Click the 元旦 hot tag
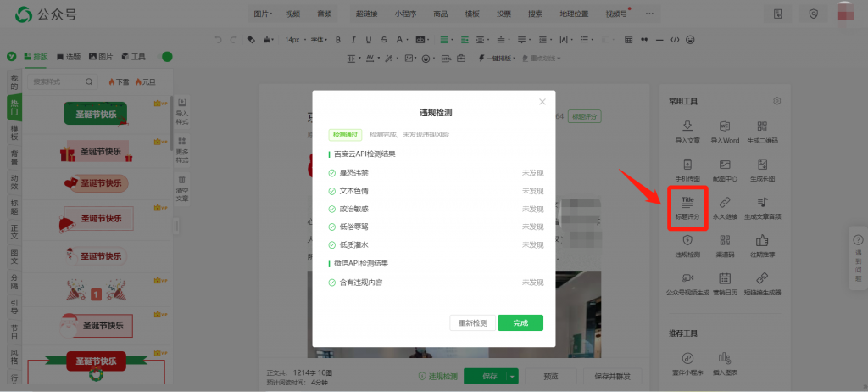The height and width of the screenshot is (392, 868). (146, 81)
